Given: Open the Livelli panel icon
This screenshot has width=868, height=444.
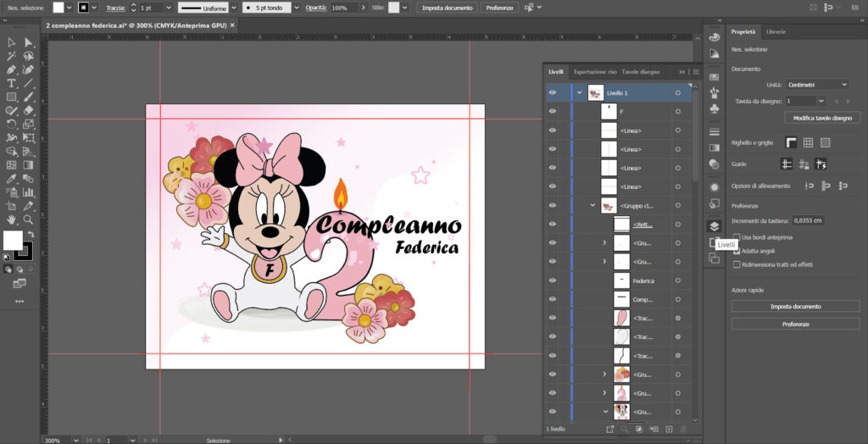Looking at the screenshot, I should point(714,226).
